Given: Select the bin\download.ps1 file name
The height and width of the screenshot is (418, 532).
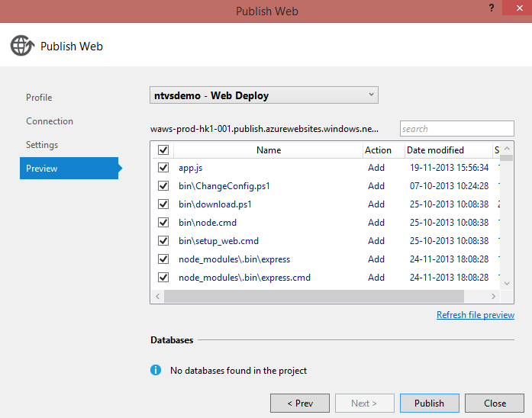Looking at the screenshot, I should [x=215, y=204].
